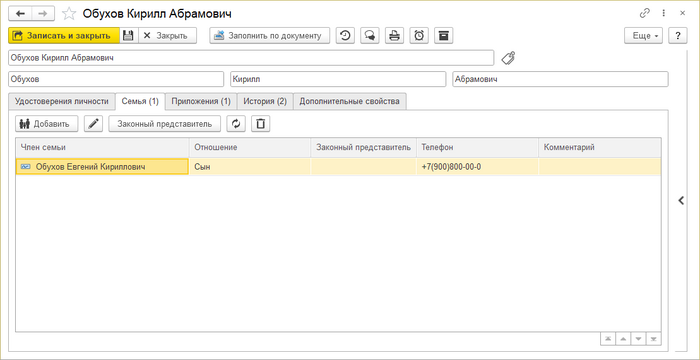Viewport: 700px width, 360px height.
Task: Close the form with X icon
Action: pos(683,13)
